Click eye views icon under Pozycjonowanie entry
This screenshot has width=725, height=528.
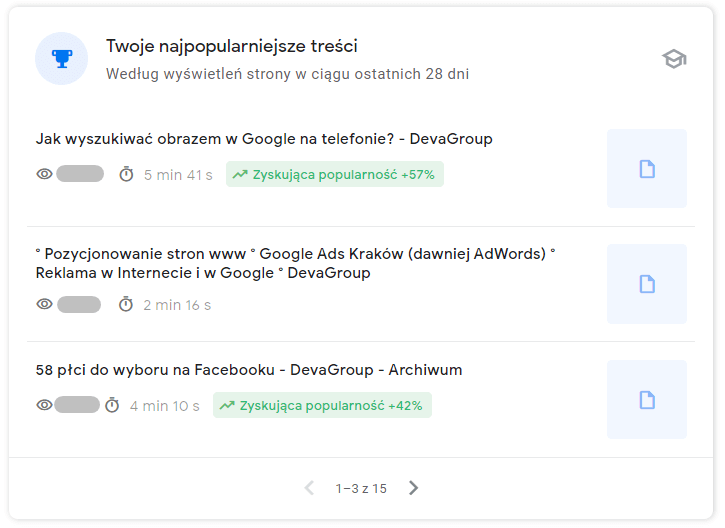click(44, 304)
